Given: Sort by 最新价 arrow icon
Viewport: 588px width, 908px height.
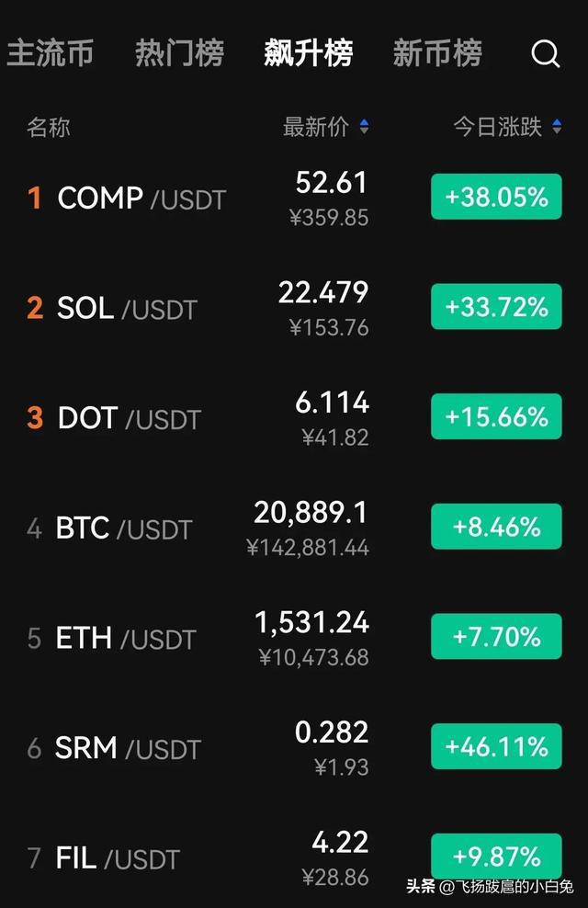Looking at the screenshot, I should (x=364, y=128).
